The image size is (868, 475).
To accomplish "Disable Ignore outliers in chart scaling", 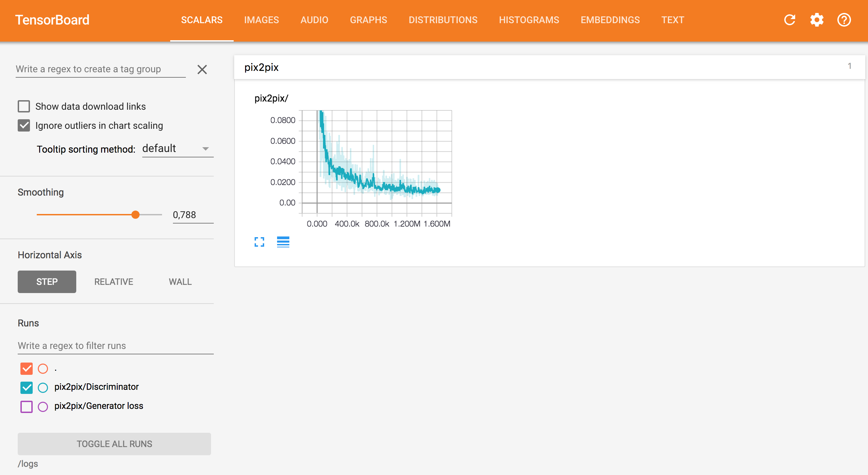I will [x=24, y=125].
